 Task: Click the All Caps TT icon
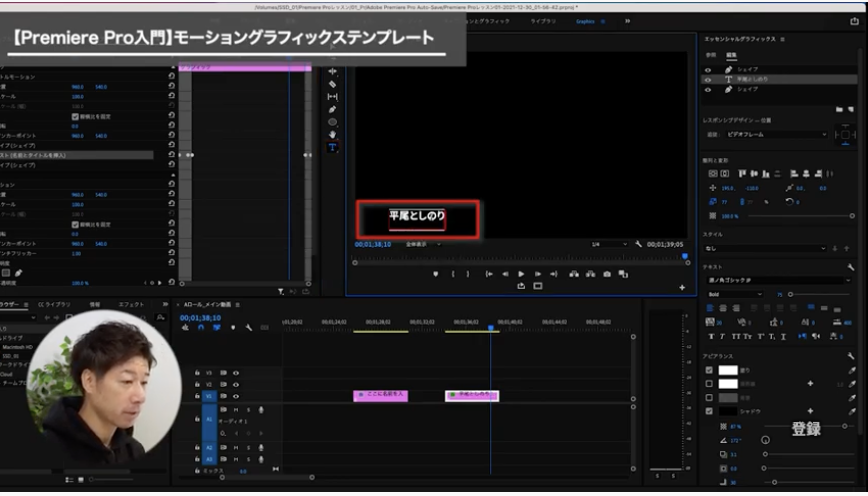(736, 337)
